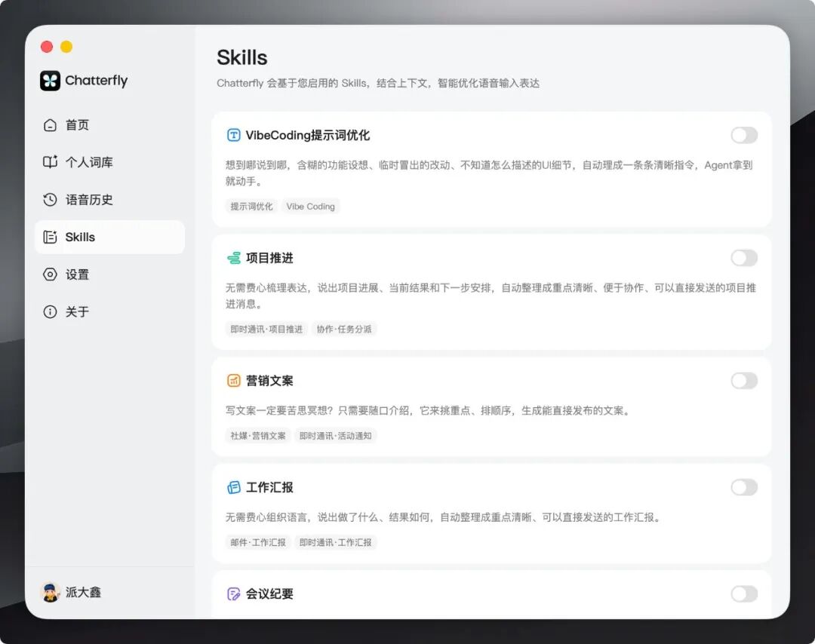Click the Chatterfly butterfly logo icon
Screen dimensions: 815x644
[x=50, y=81]
